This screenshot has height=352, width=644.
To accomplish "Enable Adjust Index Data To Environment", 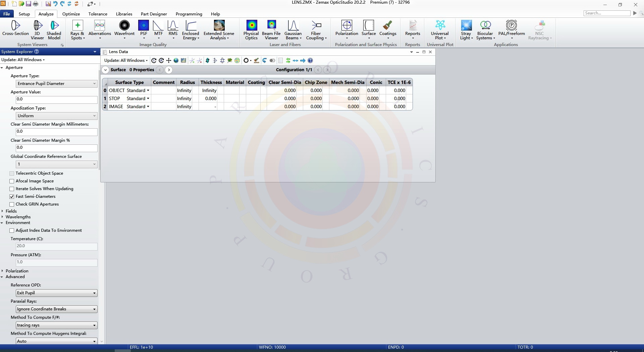I will [x=12, y=230].
